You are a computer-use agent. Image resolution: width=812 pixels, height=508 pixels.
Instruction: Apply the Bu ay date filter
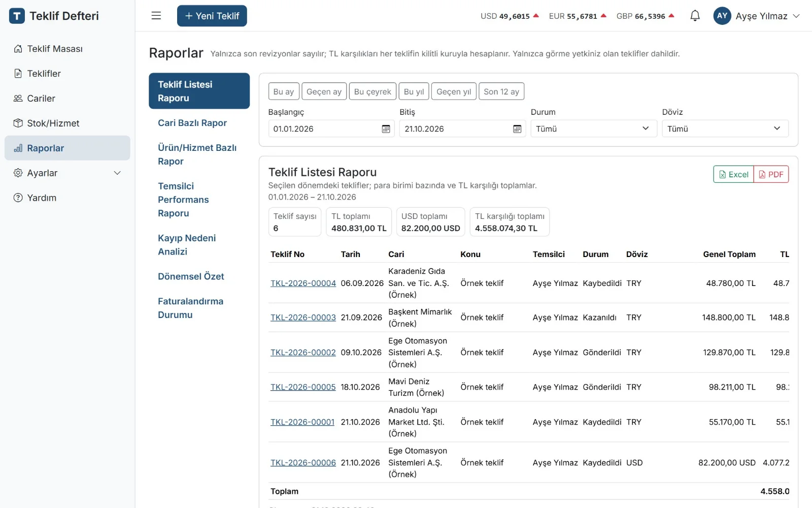pos(284,91)
